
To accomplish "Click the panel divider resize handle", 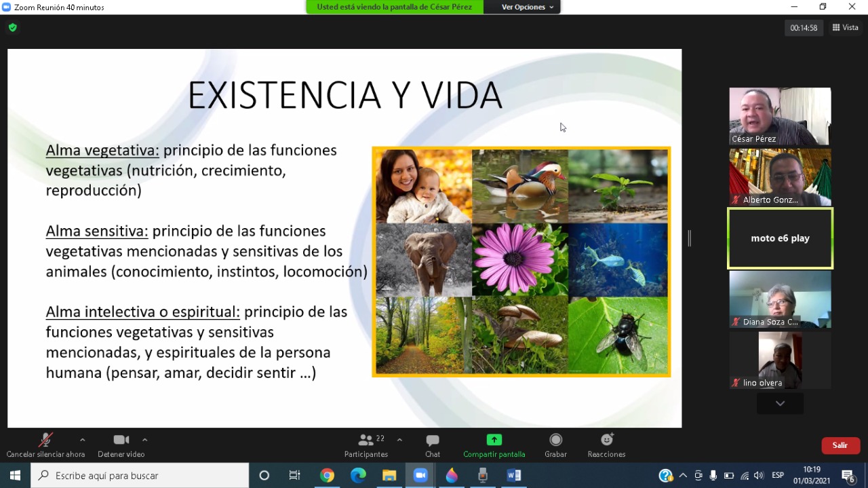I will click(690, 238).
